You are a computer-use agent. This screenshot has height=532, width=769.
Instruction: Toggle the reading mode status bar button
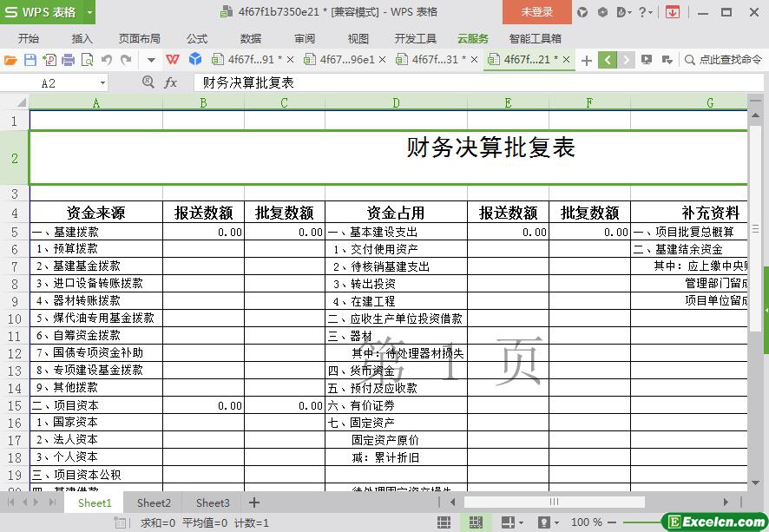509,522
